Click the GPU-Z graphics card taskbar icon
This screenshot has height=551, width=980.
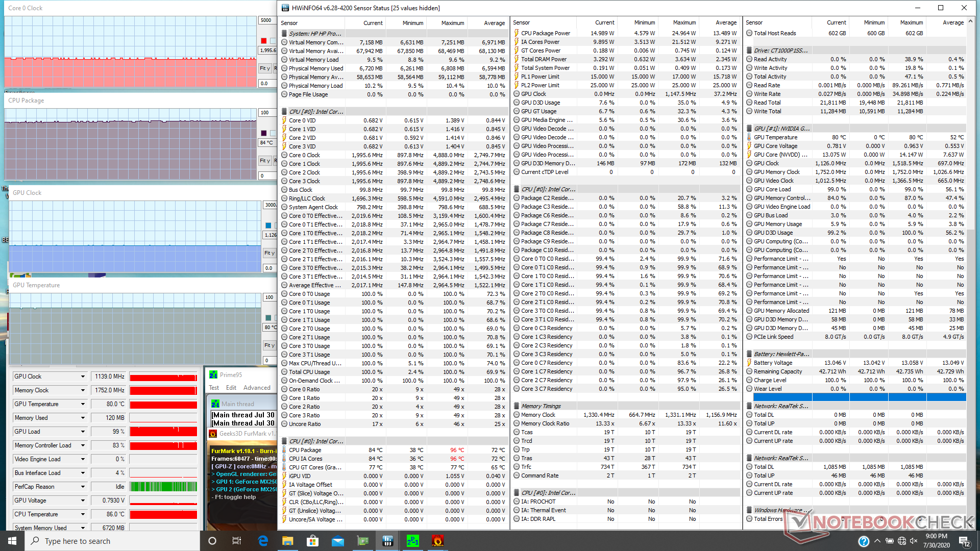pos(363,541)
